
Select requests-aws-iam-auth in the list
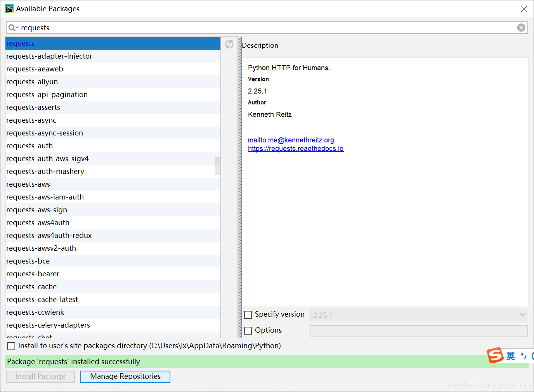(x=113, y=197)
